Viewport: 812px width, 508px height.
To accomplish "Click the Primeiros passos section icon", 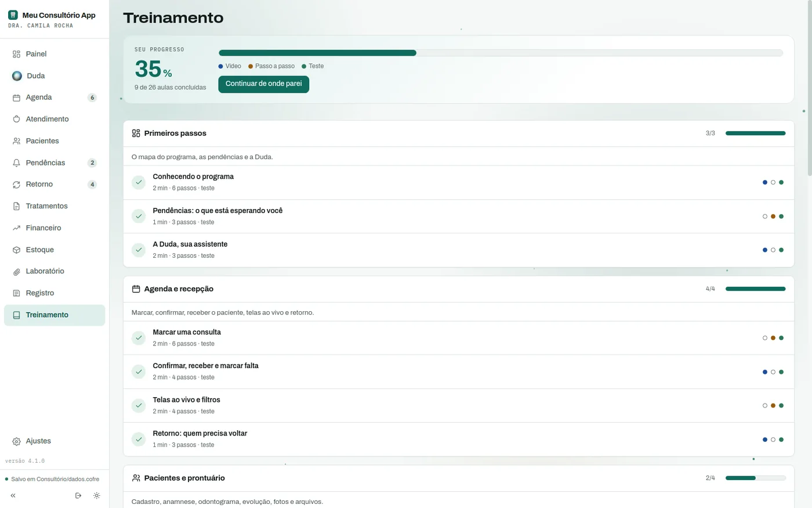I will [x=136, y=133].
